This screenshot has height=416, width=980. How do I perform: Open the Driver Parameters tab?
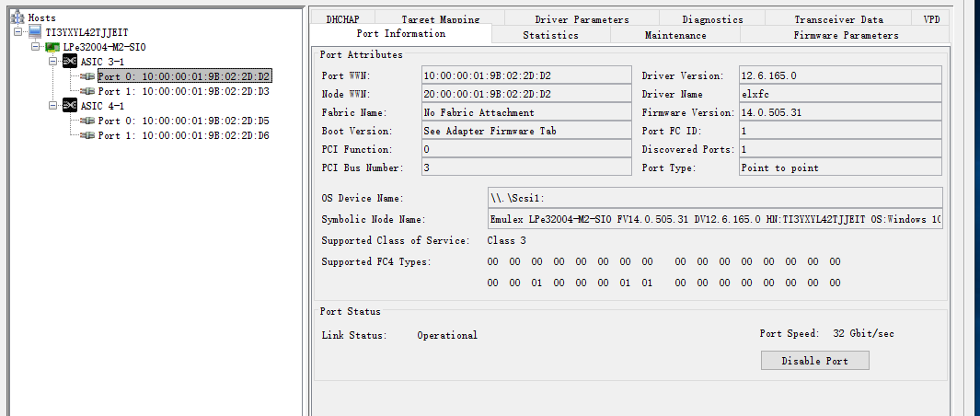pos(582,18)
